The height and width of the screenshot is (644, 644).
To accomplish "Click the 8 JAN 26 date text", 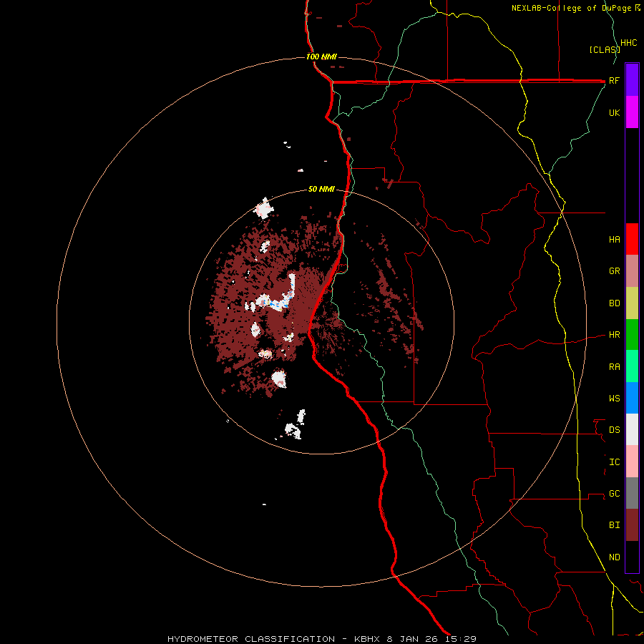I will click(413, 639).
